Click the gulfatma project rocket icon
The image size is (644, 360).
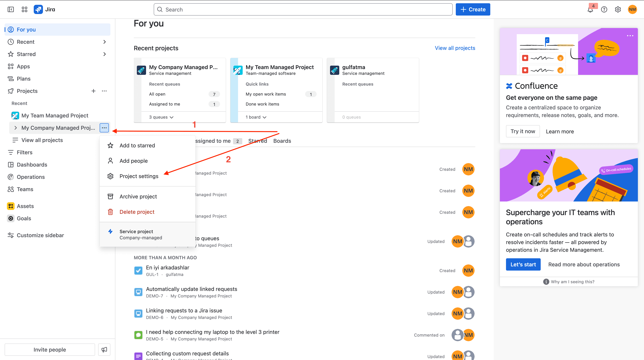click(334, 70)
